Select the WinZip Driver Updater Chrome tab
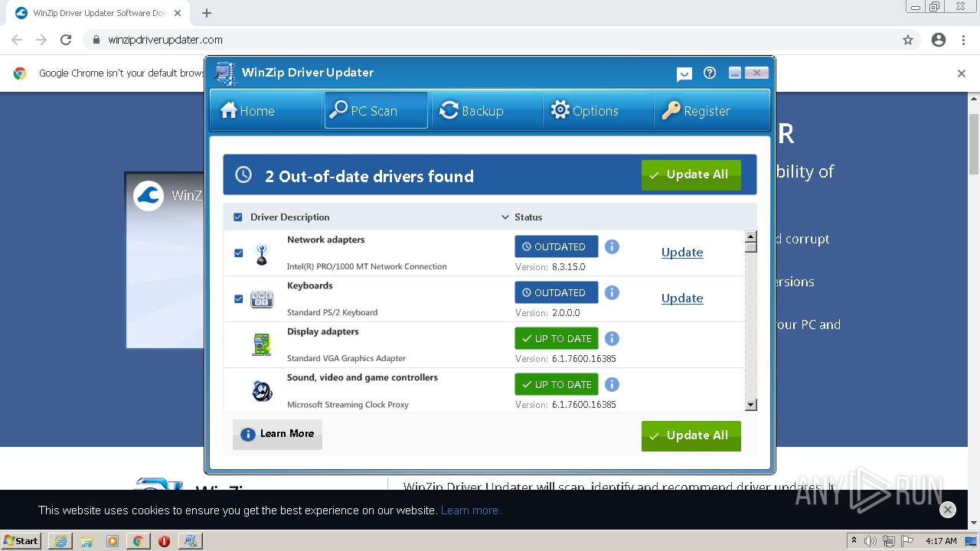Screen dimensions: 980x551 coord(98,13)
